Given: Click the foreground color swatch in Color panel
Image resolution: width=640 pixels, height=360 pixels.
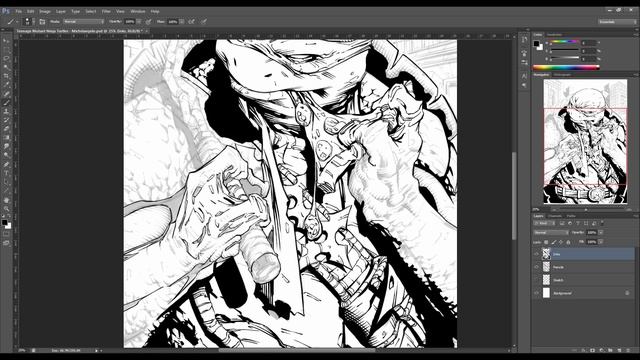Looking at the screenshot, I should [x=536, y=44].
